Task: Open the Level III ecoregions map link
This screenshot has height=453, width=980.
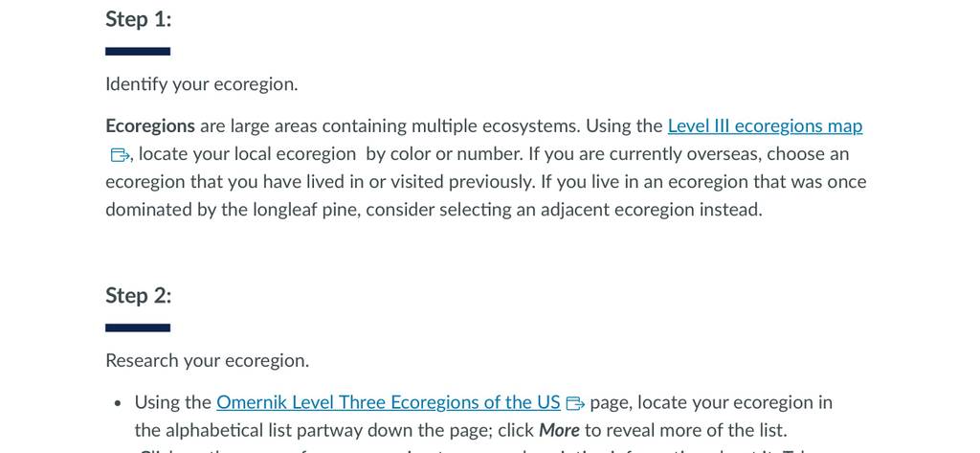Action: [765, 126]
